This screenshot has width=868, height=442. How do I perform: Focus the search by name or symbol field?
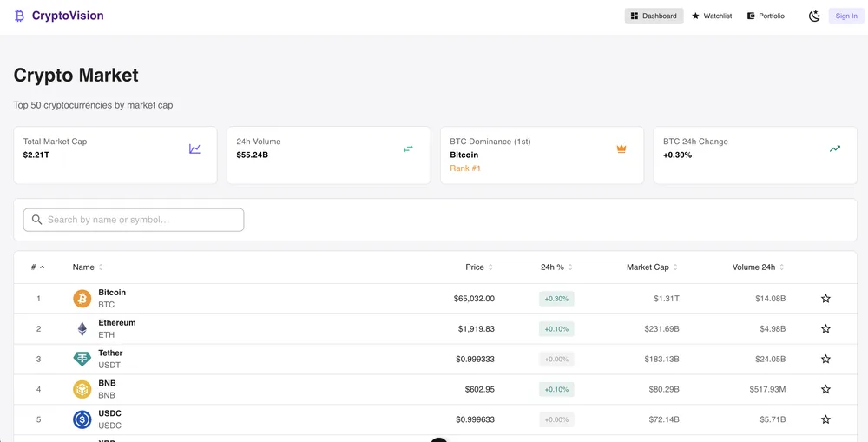point(134,220)
